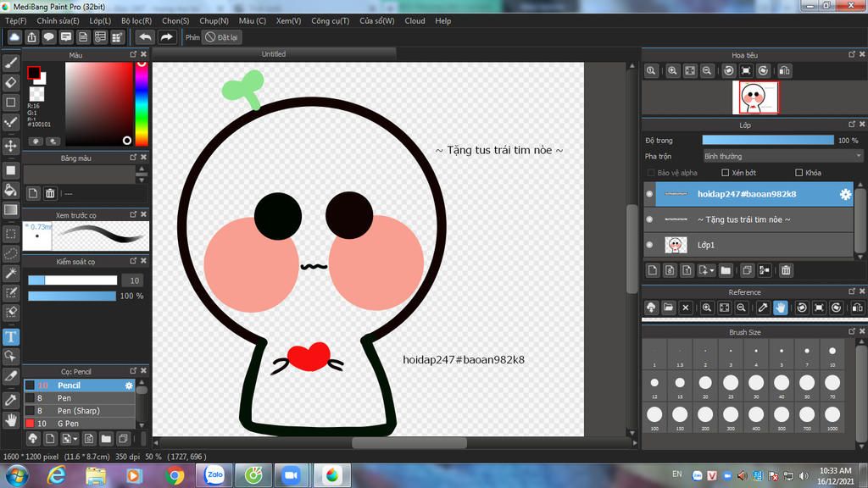
Task: Activate the Text tool
Action: tap(10, 336)
